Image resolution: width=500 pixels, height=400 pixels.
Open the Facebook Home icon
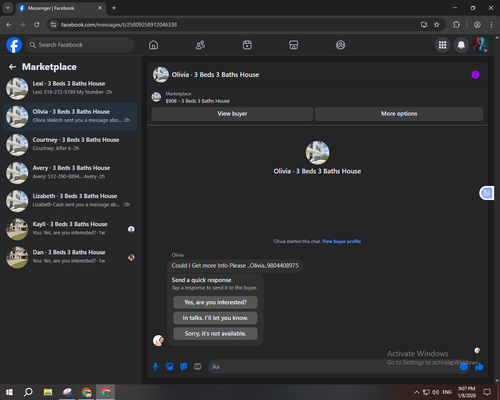(153, 45)
